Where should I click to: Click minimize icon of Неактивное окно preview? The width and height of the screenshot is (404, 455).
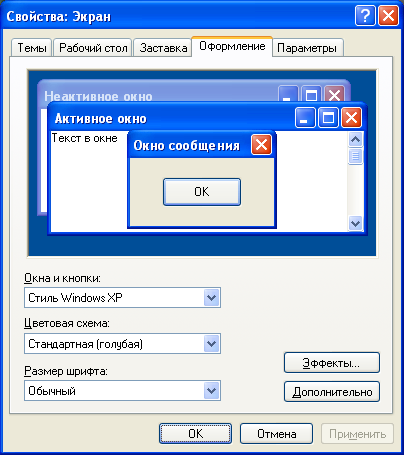pos(288,94)
